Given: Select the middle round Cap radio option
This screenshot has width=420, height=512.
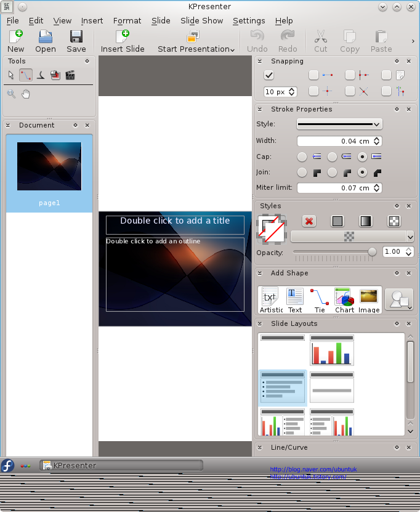Looking at the screenshot, I should 332,156.
